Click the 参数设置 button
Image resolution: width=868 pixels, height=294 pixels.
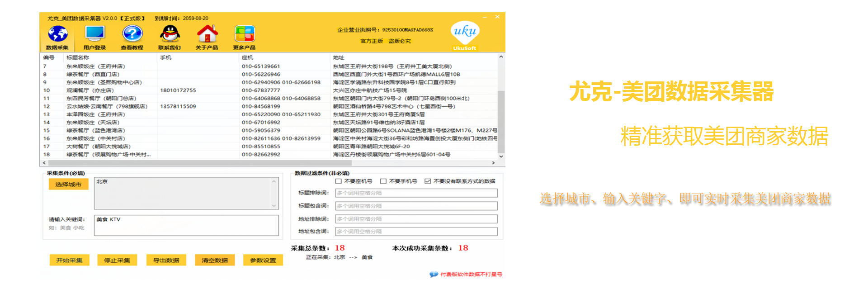263,260
